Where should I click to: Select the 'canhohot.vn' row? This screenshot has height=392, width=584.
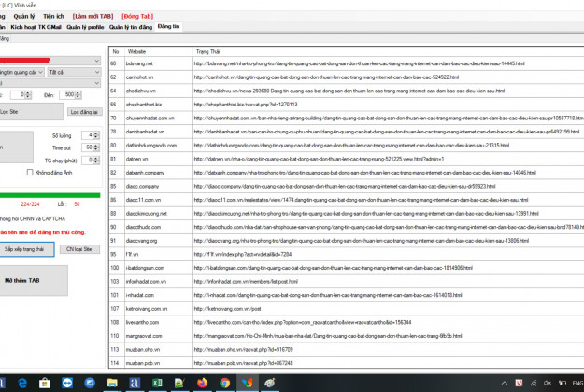click(347, 77)
